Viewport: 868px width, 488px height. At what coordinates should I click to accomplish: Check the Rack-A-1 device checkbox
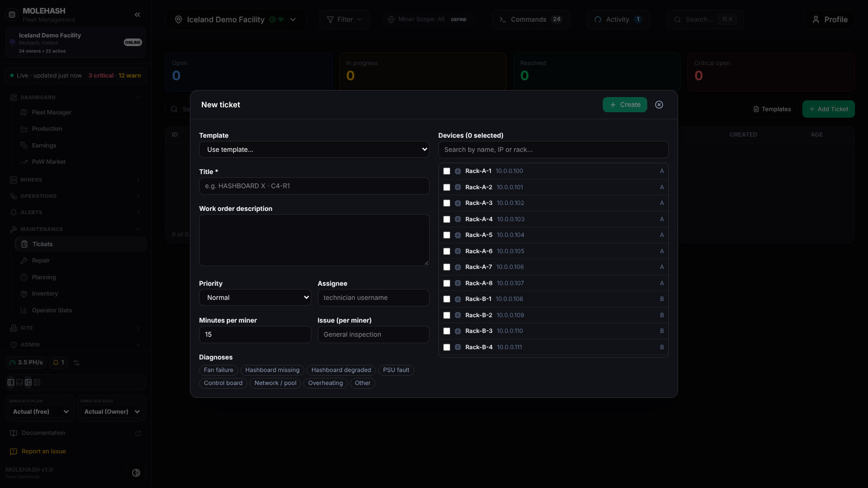pos(447,171)
